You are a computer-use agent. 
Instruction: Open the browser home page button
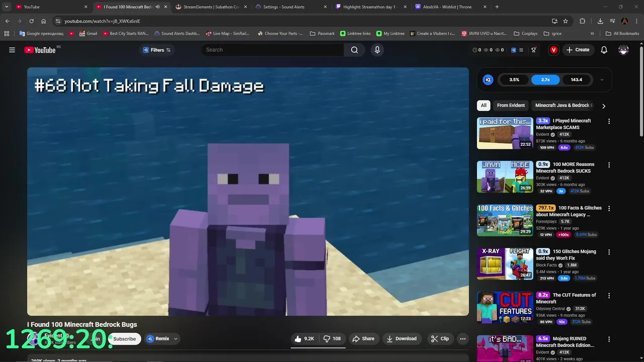(x=44, y=21)
